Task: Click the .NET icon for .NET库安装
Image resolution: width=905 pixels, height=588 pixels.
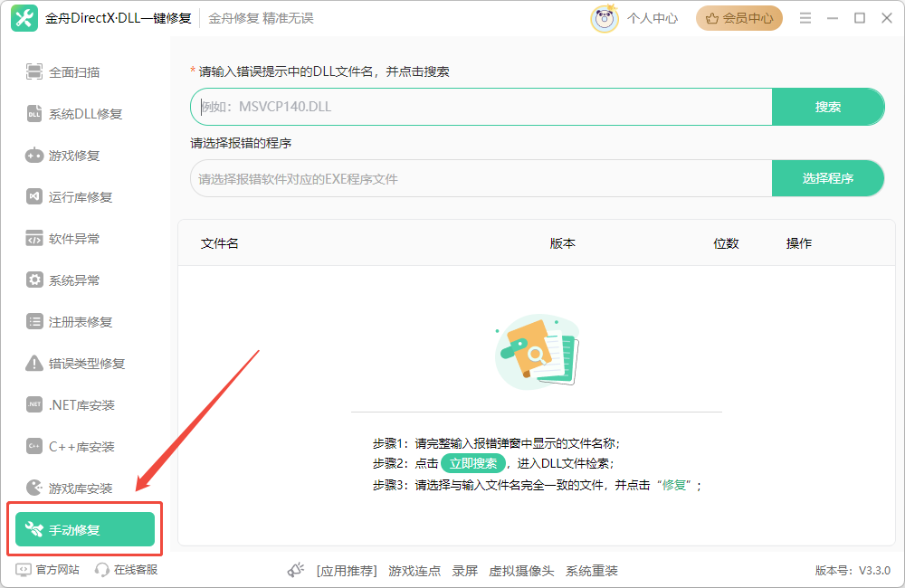Action: click(34, 404)
